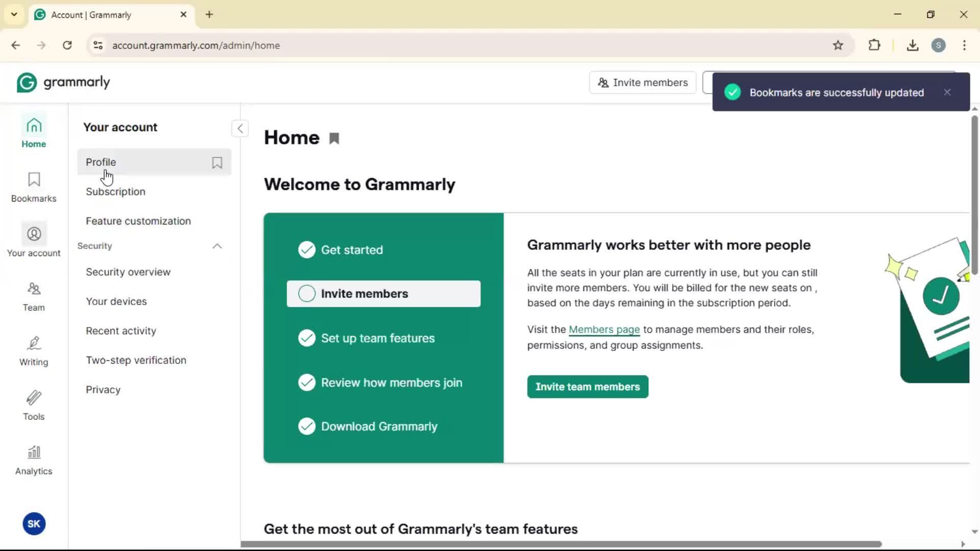
Task: Click the Grammarly logo
Action: (x=63, y=82)
